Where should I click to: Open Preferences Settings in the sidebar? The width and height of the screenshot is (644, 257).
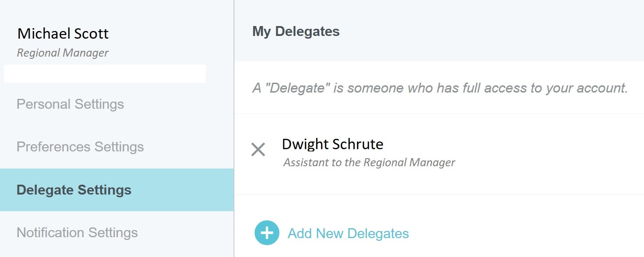point(80,147)
